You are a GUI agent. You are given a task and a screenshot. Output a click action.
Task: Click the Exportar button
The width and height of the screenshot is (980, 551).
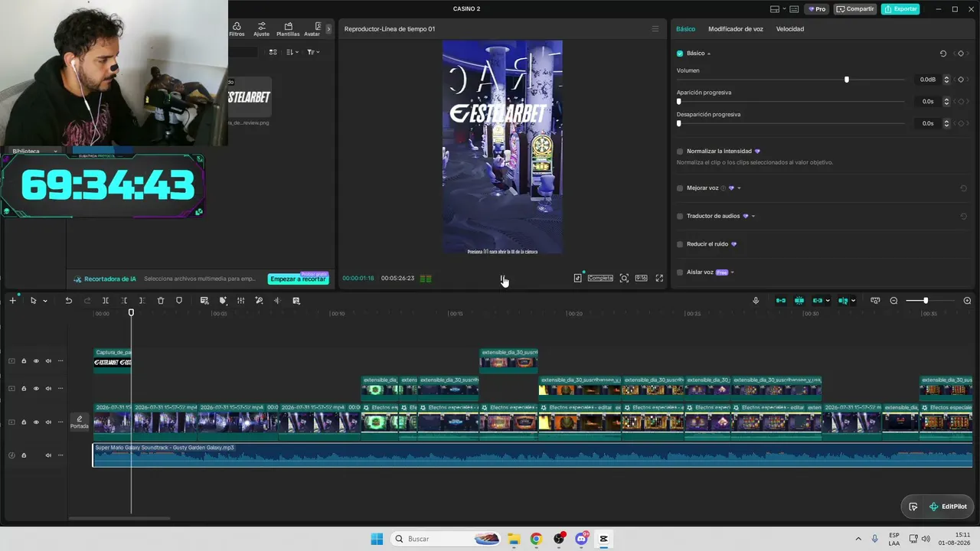pos(900,9)
